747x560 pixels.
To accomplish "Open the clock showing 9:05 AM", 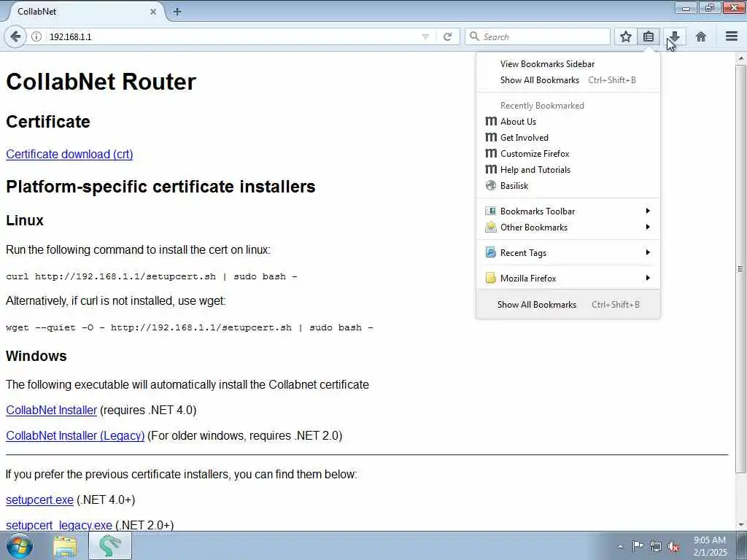I will (x=710, y=546).
